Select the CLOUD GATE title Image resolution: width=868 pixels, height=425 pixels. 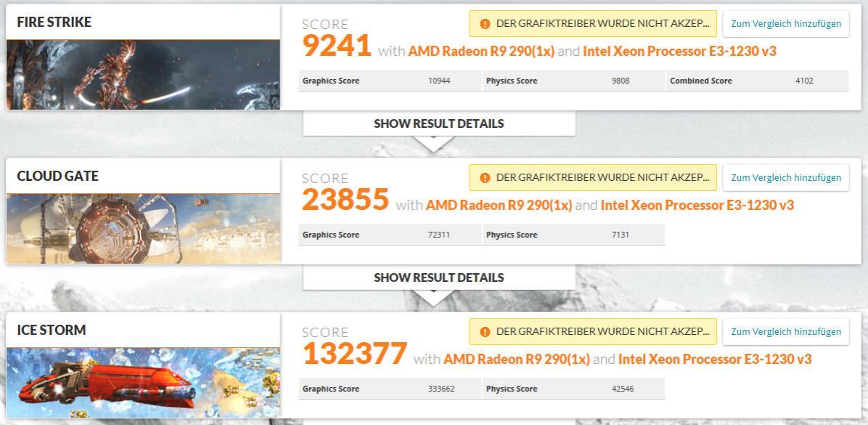point(57,177)
